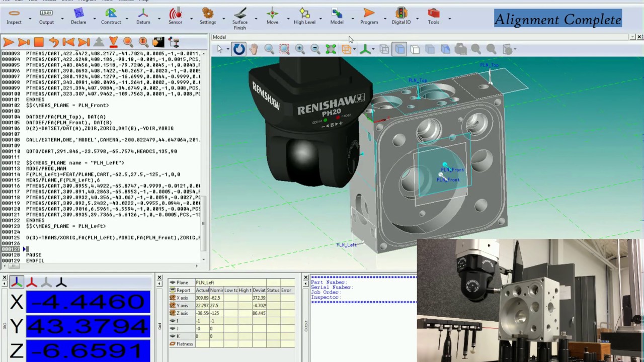
Task: Close the Grid panel
Action: pyautogui.click(x=159, y=278)
